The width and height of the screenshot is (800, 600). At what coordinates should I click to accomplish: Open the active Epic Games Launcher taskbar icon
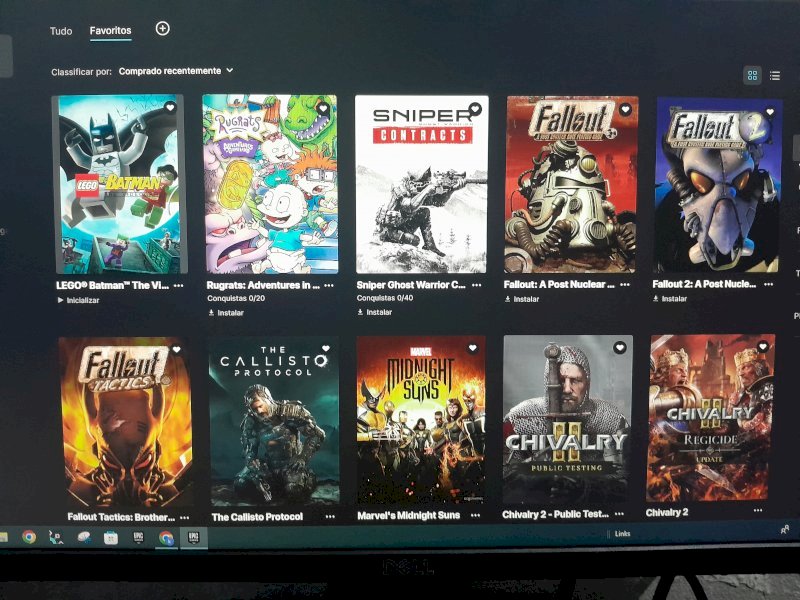(193, 538)
